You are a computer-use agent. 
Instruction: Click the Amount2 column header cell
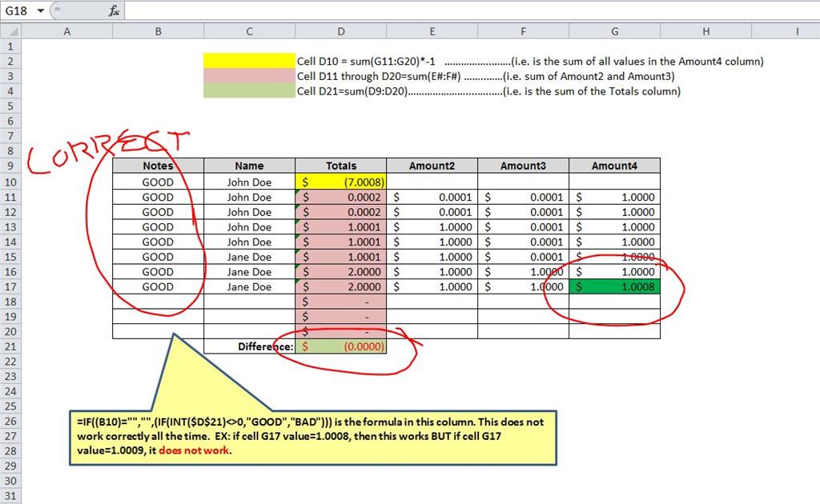click(x=432, y=166)
